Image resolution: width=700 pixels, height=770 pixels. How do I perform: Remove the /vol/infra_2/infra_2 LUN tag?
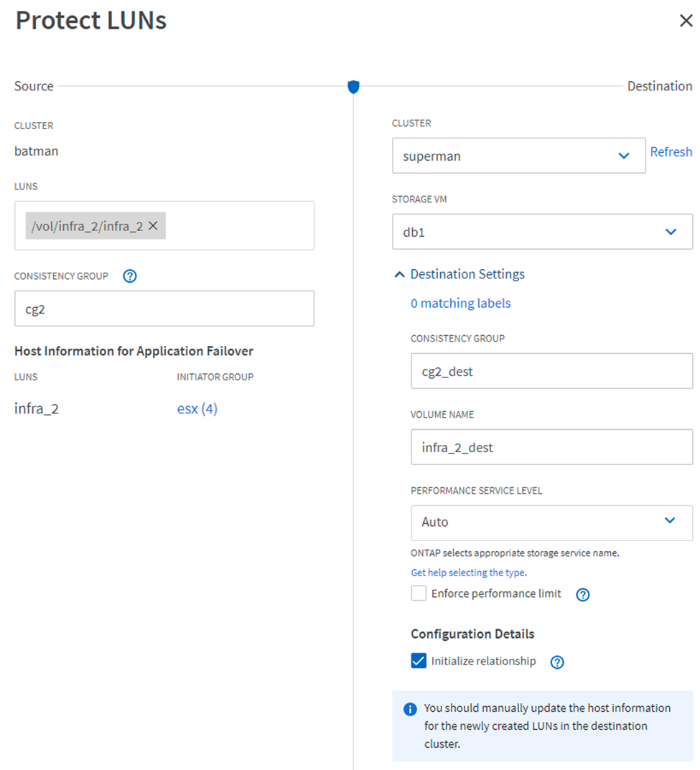[x=153, y=226]
